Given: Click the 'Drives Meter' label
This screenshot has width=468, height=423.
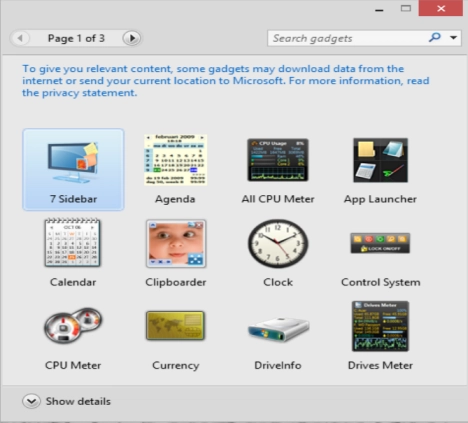Looking at the screenshot, I should click(x=380, y=365).
